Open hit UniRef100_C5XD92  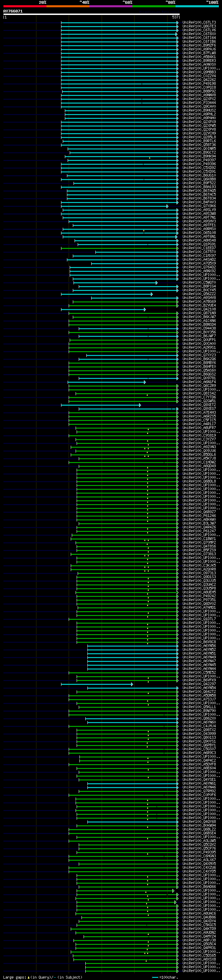[x=199, y=168]
